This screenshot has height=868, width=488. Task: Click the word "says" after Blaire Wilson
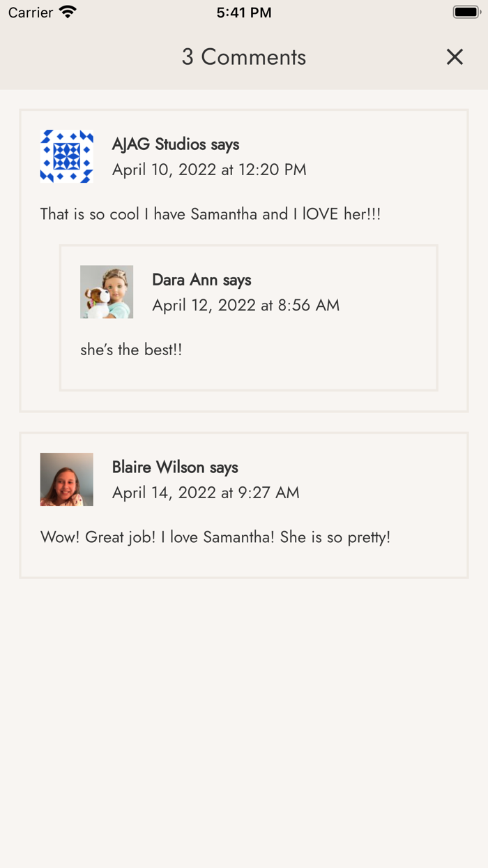(224, 467)
